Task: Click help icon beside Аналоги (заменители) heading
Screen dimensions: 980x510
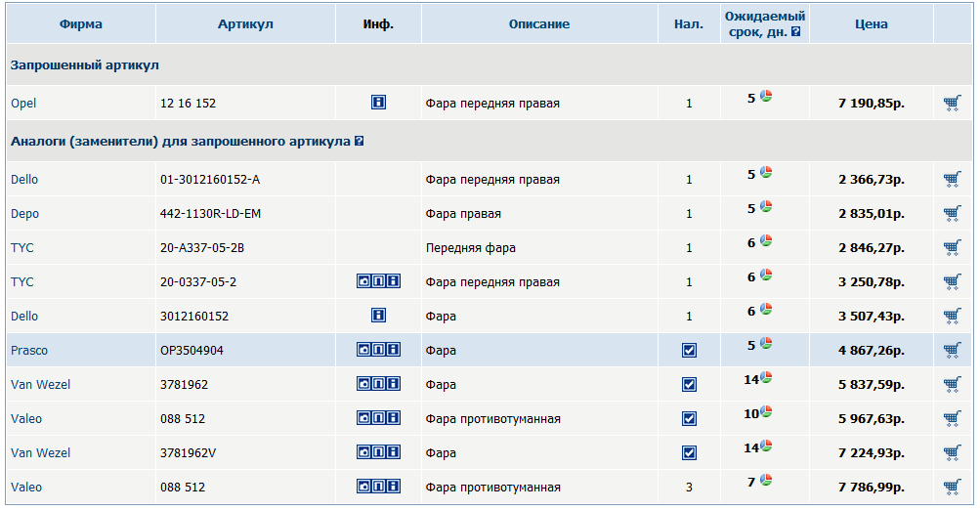Action: (359, 142)
